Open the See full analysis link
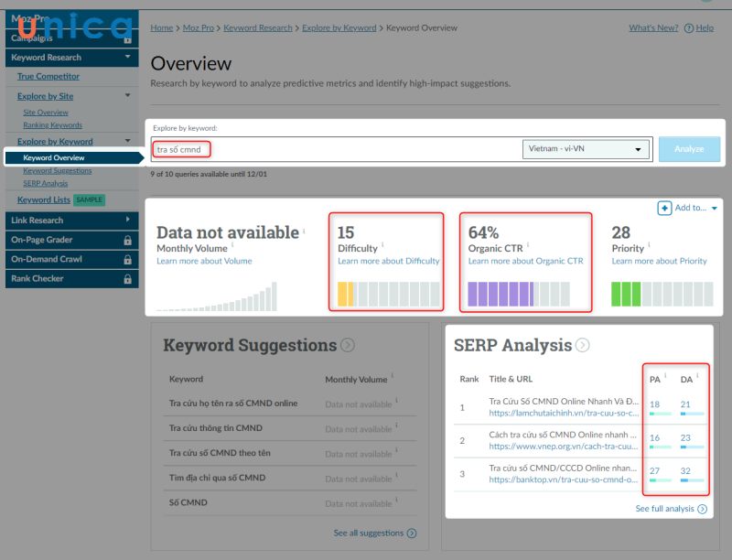The height and width of the screenshot is (560, 732). tap(664, 508)
